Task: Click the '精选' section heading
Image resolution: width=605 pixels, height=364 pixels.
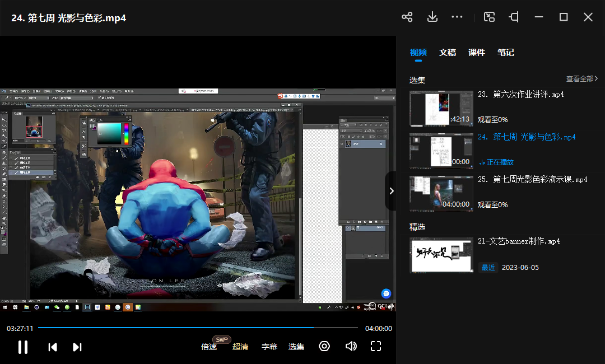Action: click(x=417, y=227)
